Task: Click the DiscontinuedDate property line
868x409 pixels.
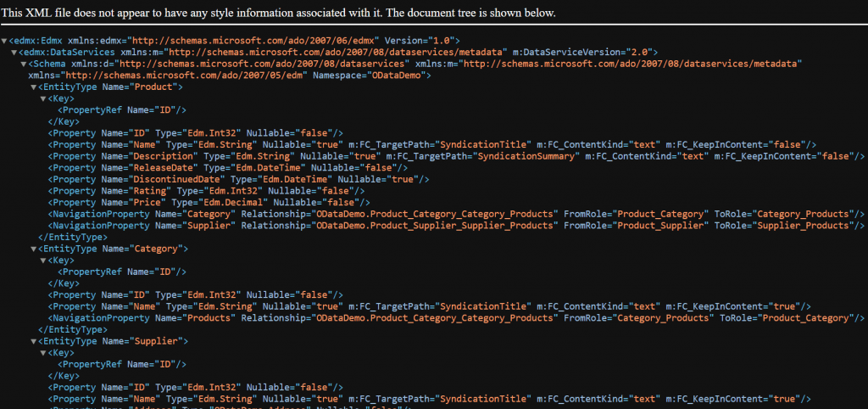Action: point(238,179)
